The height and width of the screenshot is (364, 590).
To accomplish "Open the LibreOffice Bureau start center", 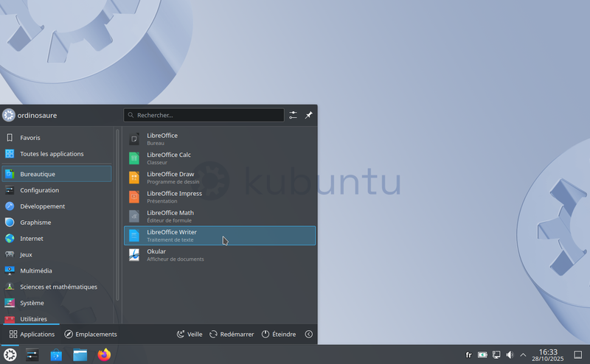I will click(220, 139).
